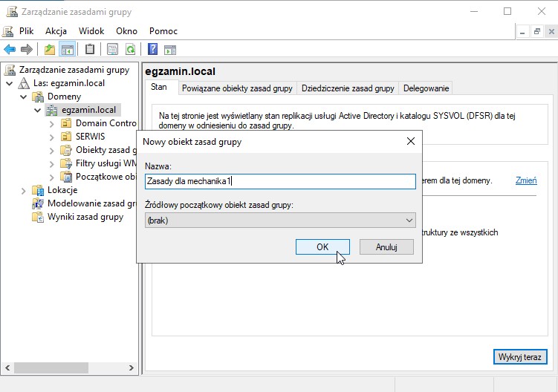Expand the SERWIS node arrow

coord(51,137)
